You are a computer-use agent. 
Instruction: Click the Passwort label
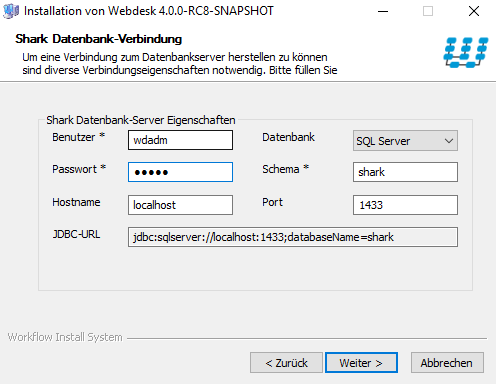[79, 169]
